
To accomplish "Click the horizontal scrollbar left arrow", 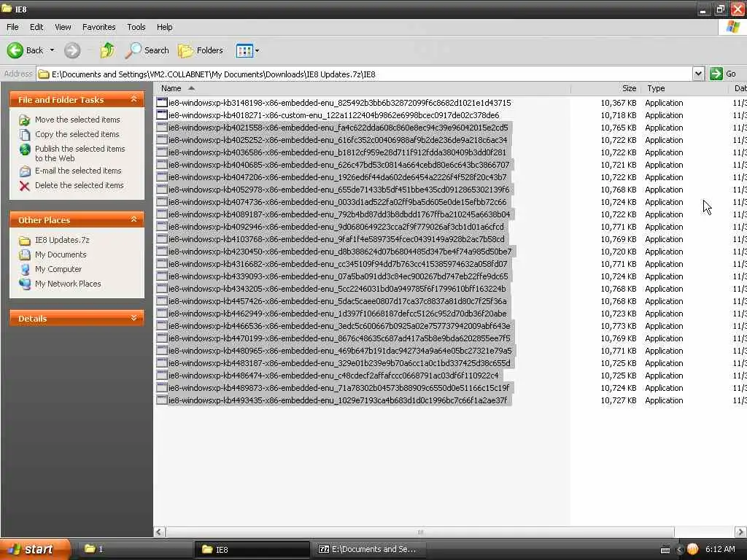I will tap(160, 532).
